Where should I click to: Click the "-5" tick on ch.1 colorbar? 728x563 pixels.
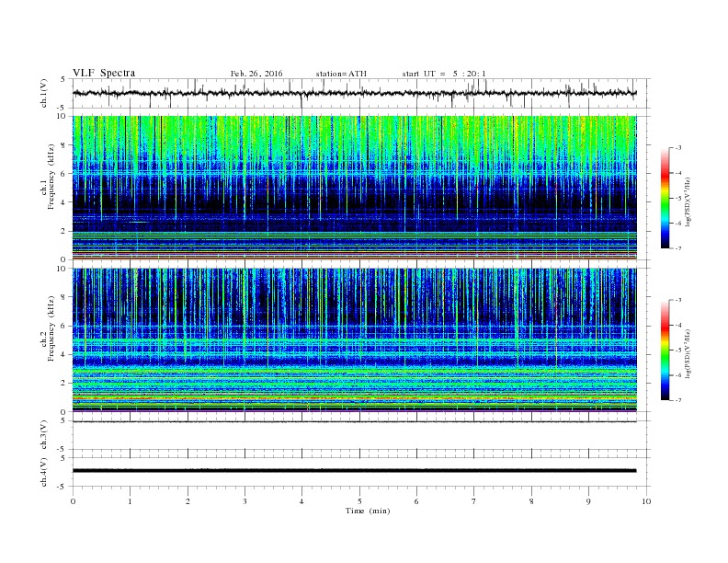pos(677,198)
